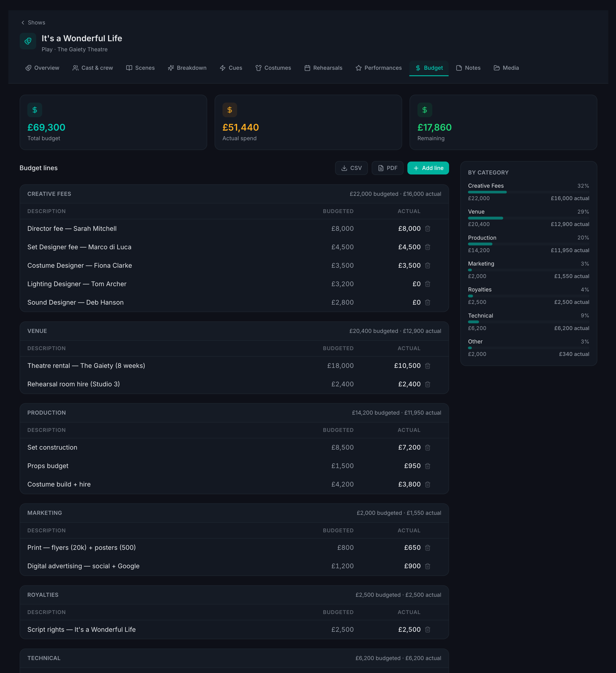Delete the Set Designer fee Marco di Luca line
This screenshot has height=673, width=616.
click(x=428, y=247)
